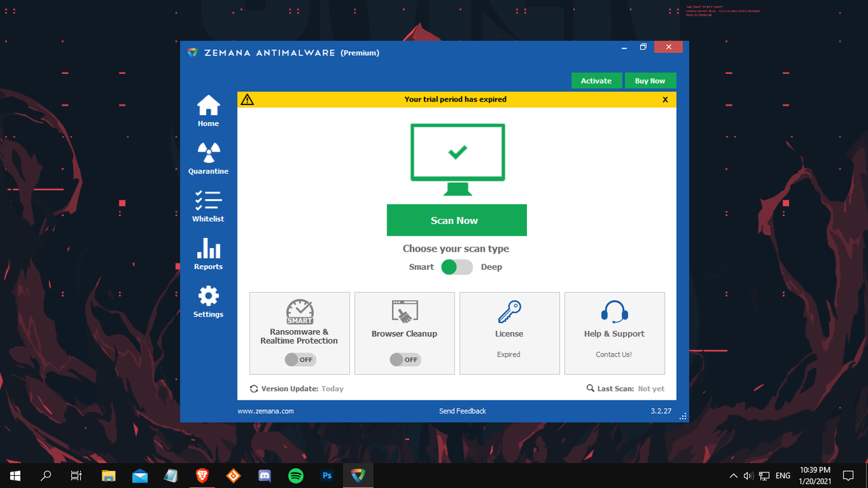
Task: Click the version number 3.2.27
Action: pyautogui.click(x=660, y=411)
